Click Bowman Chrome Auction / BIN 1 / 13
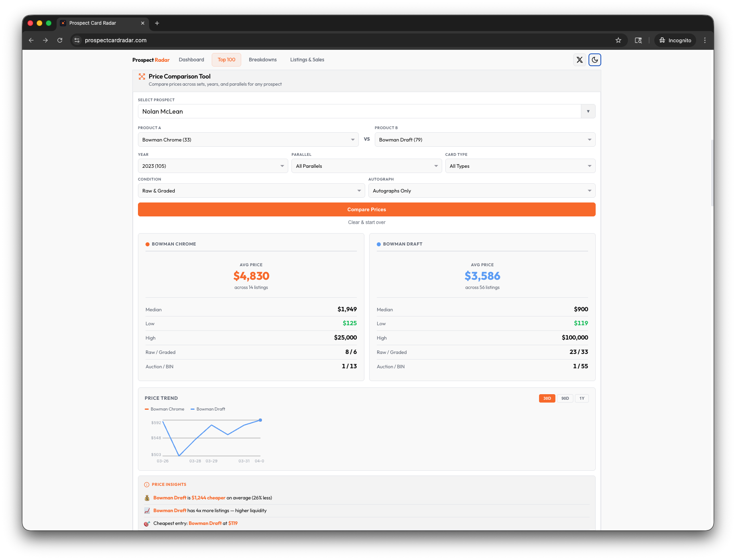 click(x=349, y=366)
